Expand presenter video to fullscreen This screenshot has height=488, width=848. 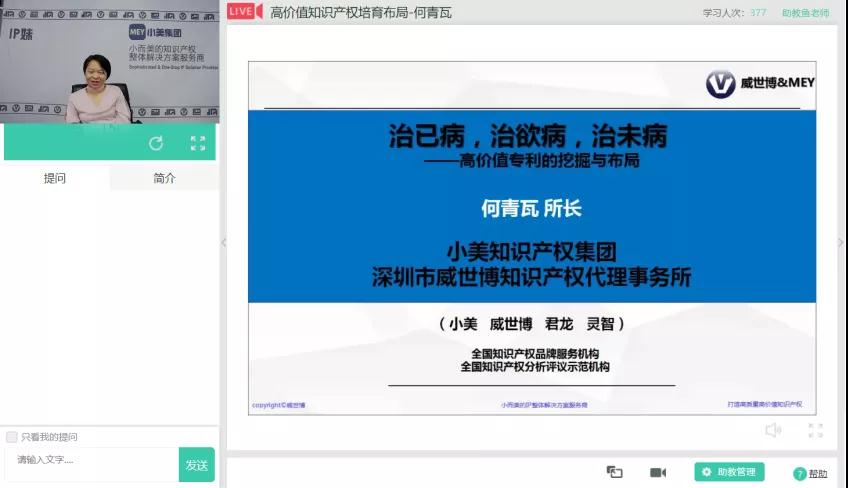[198, 143]
